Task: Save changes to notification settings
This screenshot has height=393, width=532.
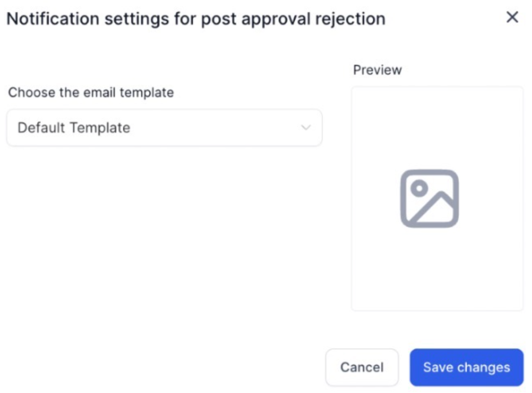Action: point(466,368)
